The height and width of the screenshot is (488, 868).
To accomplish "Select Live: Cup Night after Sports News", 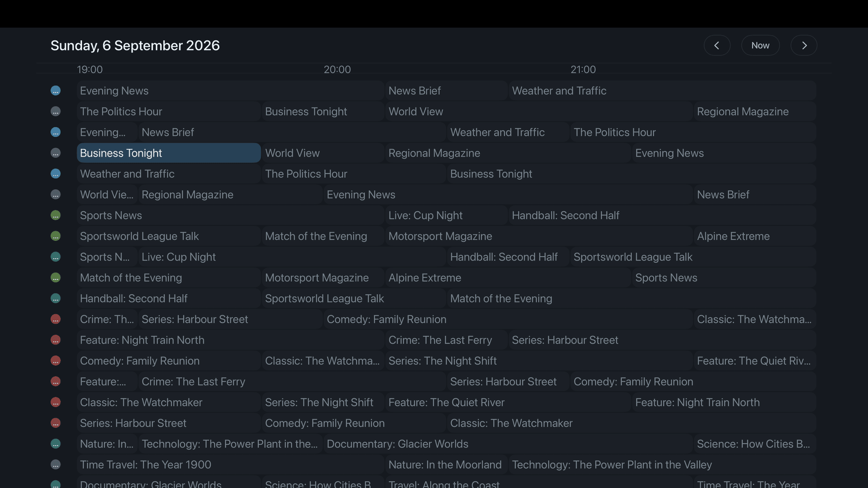I will pyautogui.click(x=447, y=215).
